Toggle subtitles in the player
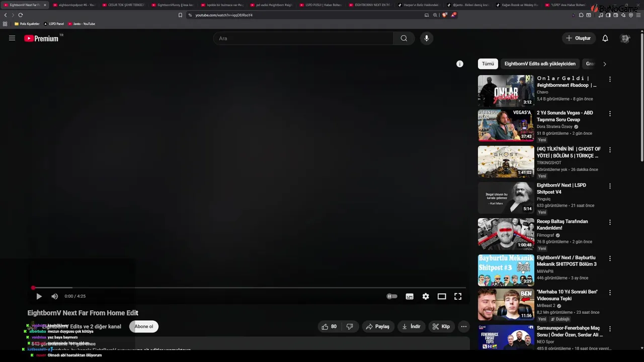 pyautogui.click(x=410, y=297)
